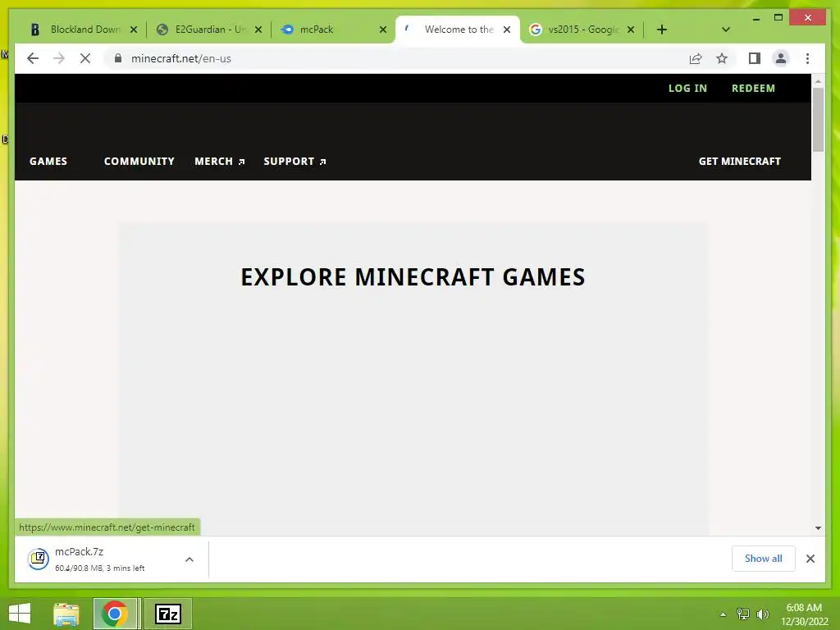Click Show all downloads button
840x630 pixels.
point(764,559)
